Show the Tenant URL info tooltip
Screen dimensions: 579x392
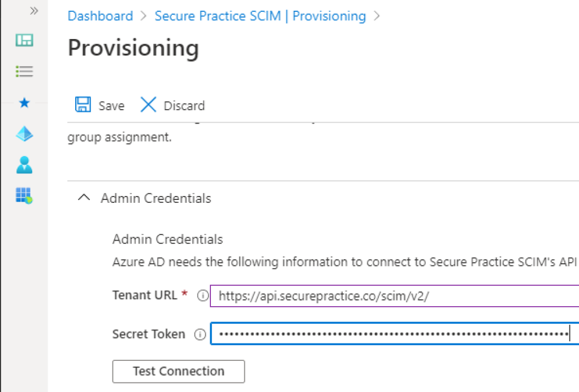coord(202,295)
